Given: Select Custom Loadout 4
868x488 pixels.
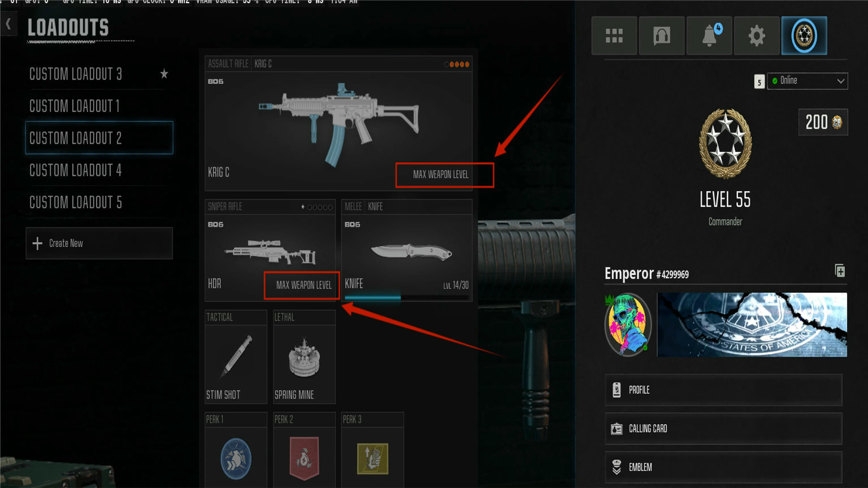Looking at the screenshot, I should 99,170.
